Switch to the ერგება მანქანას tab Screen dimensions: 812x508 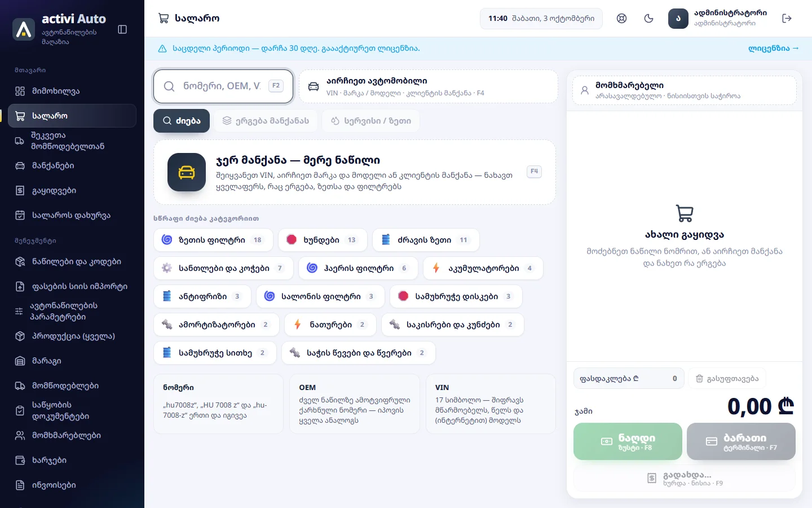[x=266, y=121]
